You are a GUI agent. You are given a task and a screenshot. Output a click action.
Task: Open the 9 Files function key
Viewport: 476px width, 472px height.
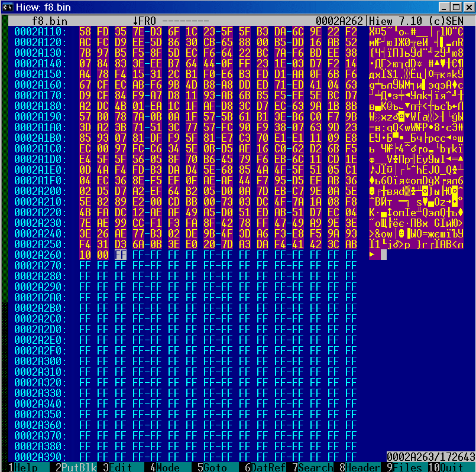point(408,467)
